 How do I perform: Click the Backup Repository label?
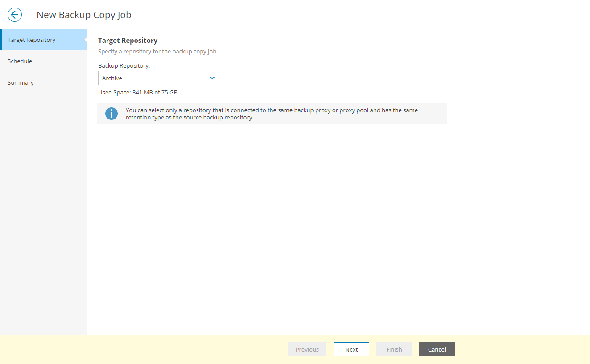[x=124, y=65]
